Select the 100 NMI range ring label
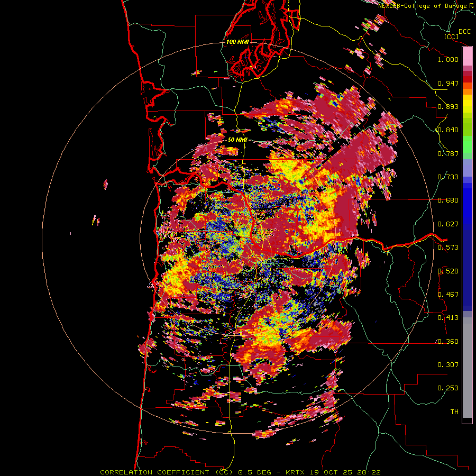Screen dimensions: 476x476 tap(237, 42)
